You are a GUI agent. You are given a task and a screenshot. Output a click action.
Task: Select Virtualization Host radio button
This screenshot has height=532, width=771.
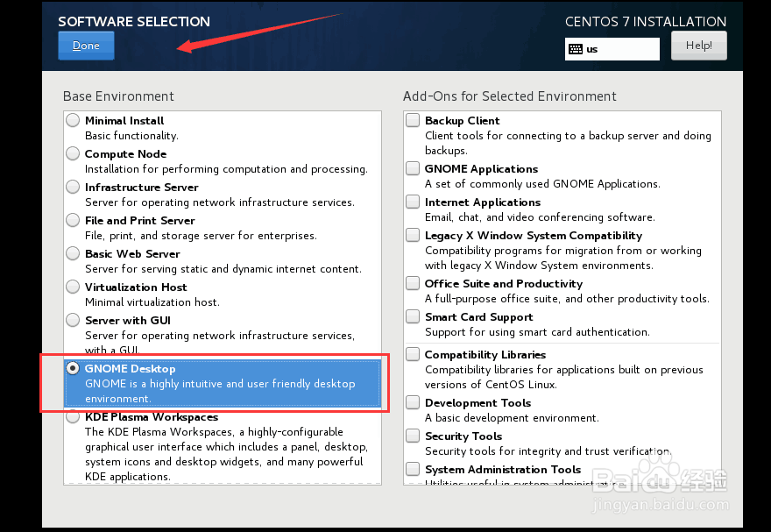[x=73, y=287]
